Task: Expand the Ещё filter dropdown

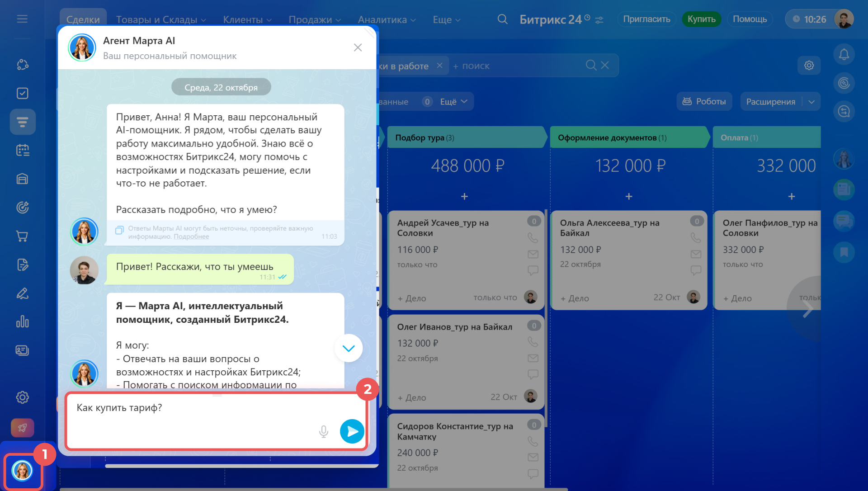Action: pyautogui.click(x=453, y=102)
